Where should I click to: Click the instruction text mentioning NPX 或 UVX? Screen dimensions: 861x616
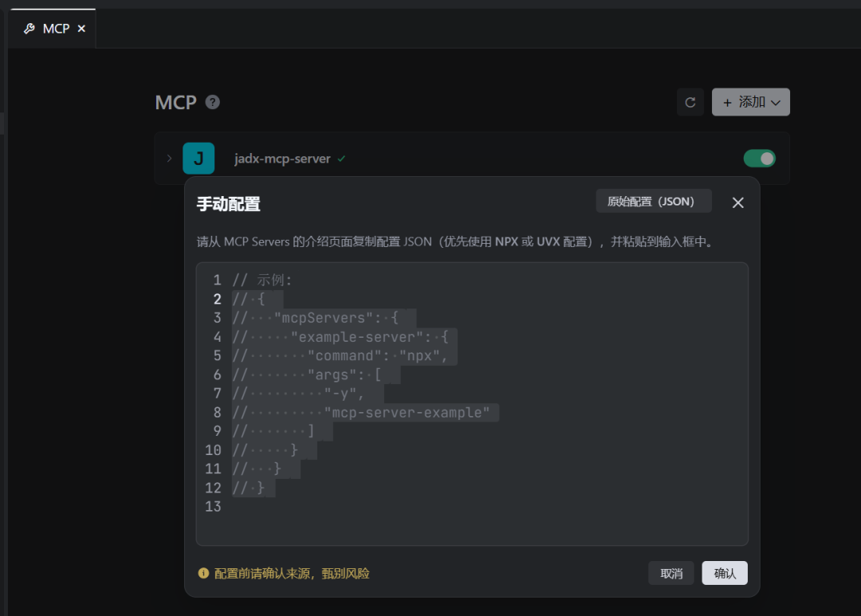click(x=454, y=241)
